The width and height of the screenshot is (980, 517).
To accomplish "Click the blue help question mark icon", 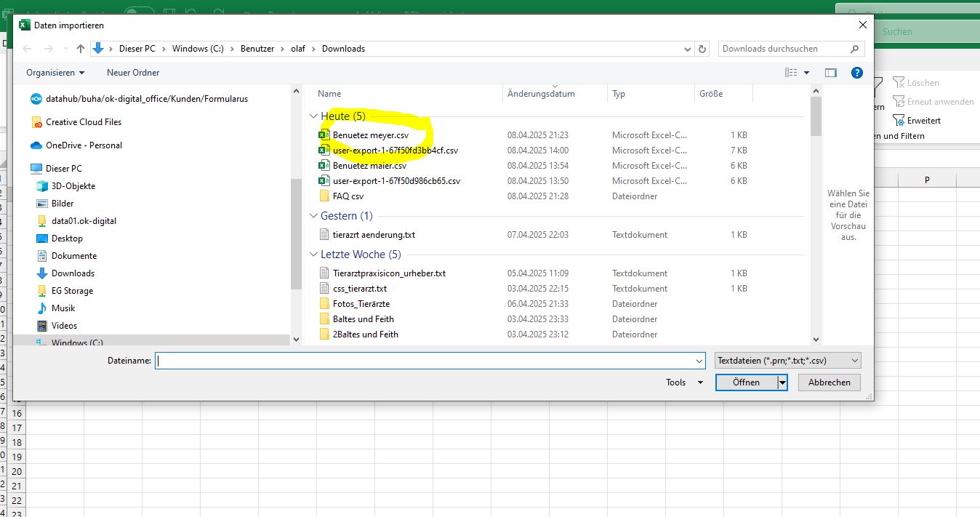I will 856,73.
